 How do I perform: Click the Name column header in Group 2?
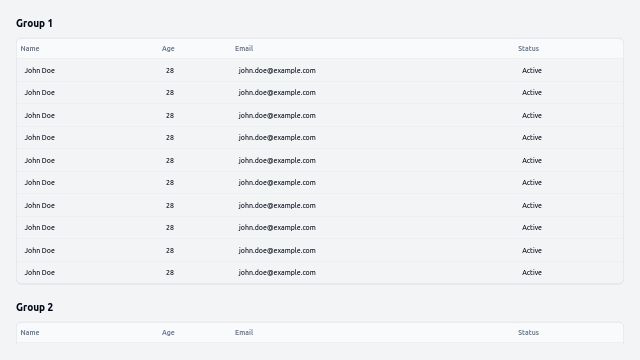tap(30, 333)
